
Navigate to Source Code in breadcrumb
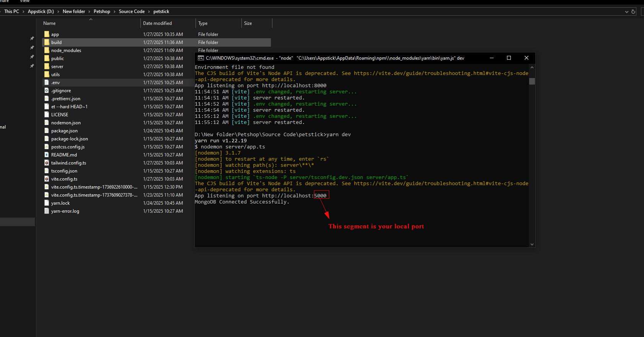point(132,11)
